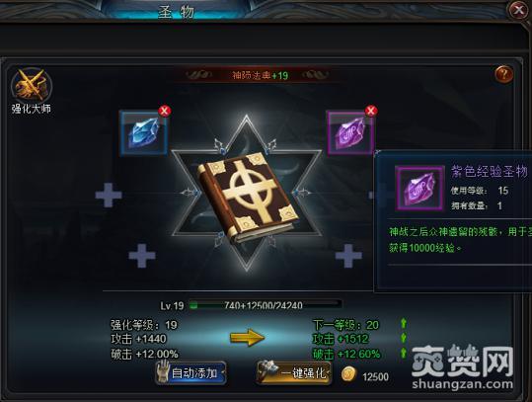Close the 圣物 window with top X

518,10
